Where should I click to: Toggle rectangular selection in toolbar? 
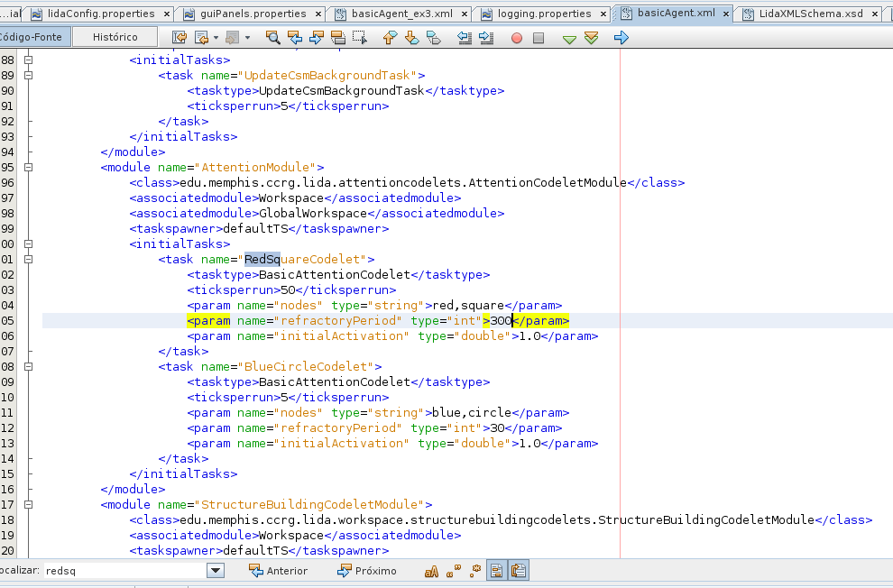(x=360, y=38)
